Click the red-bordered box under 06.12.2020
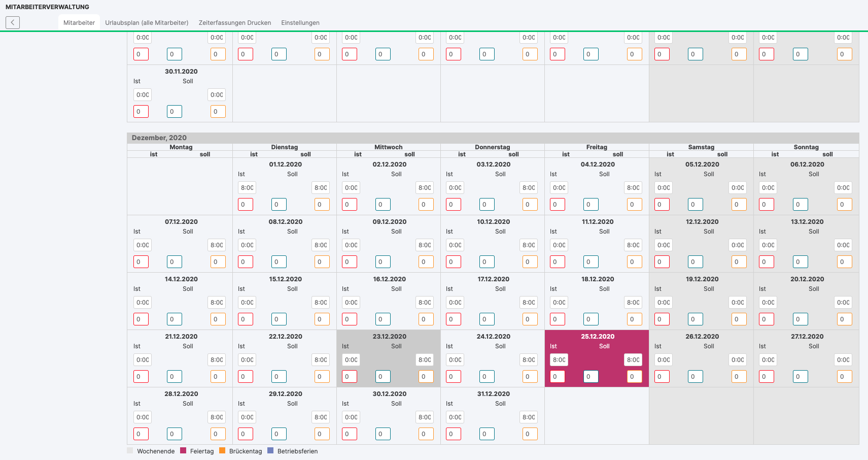 pos(766,205)
